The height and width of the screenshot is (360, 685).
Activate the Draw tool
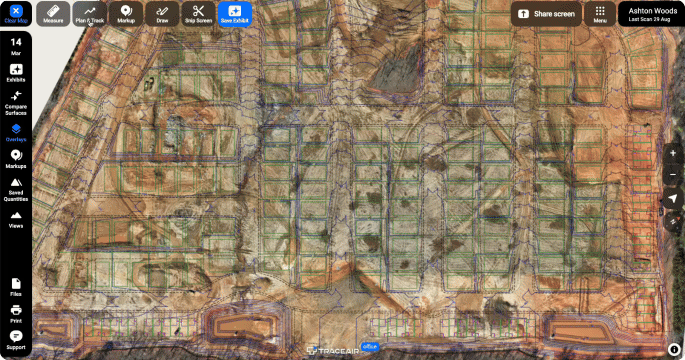pyautogui.click(x=162, y=14)
